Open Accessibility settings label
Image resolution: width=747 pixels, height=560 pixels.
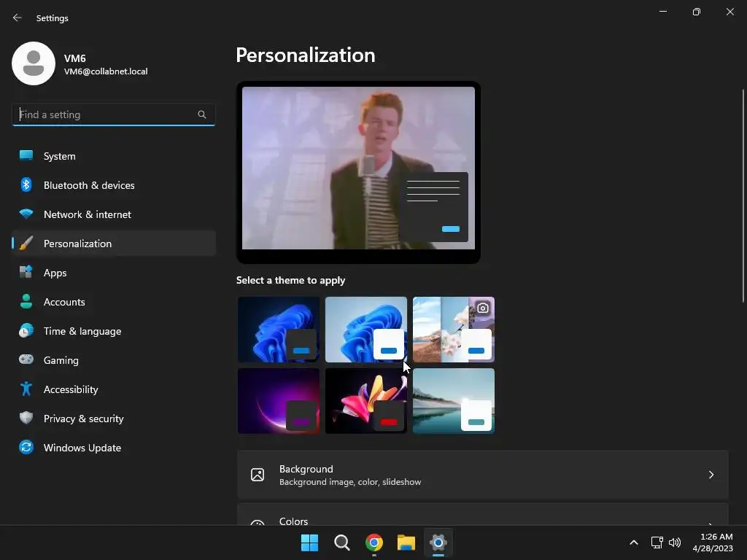[71, 389]
